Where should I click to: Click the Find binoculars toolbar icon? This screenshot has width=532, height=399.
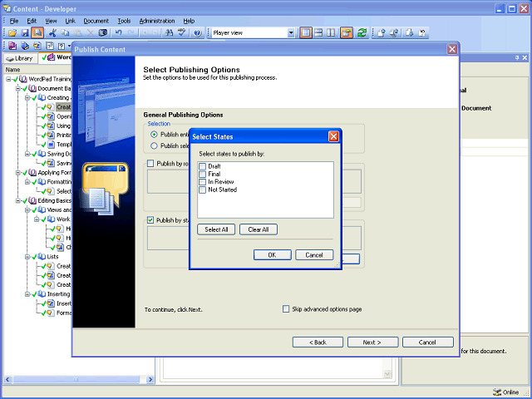coord(169,33)
